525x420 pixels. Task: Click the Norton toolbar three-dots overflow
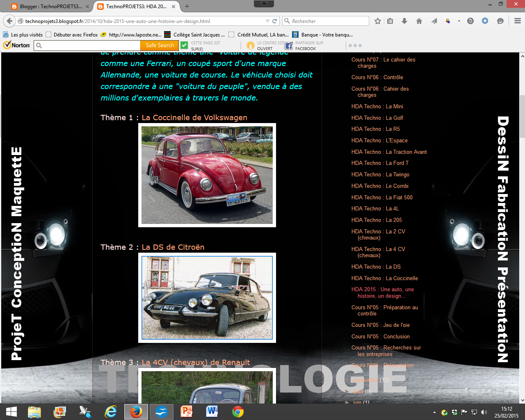point(355,46)
